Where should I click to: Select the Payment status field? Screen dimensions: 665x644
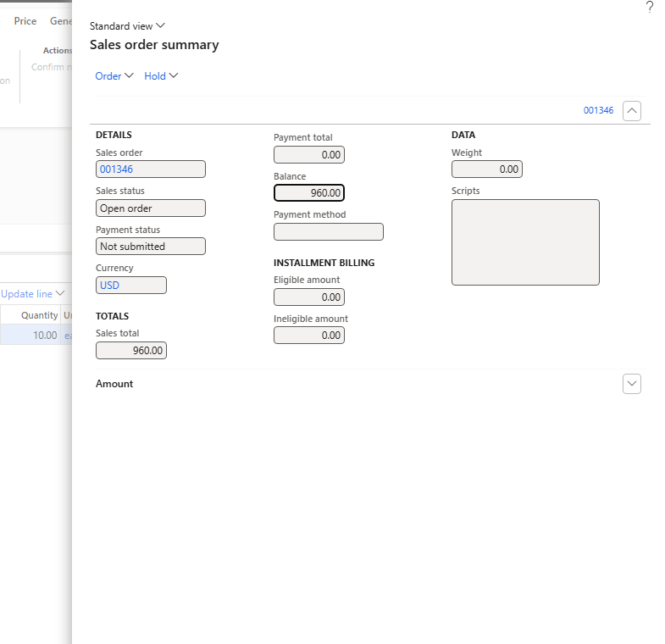[151, 247]
